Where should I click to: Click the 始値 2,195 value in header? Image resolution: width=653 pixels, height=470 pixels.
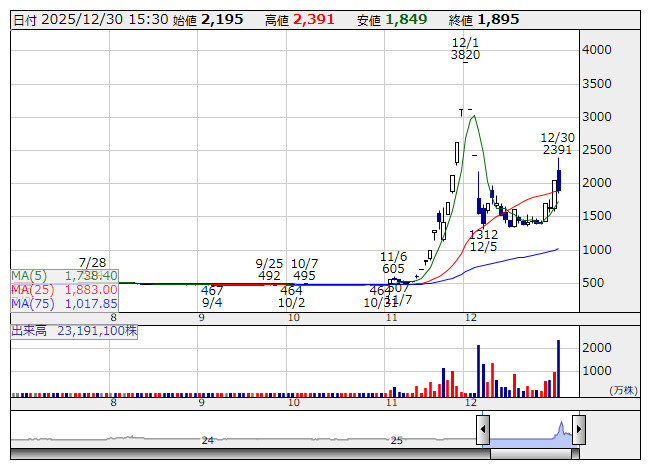tap(222, 19)
